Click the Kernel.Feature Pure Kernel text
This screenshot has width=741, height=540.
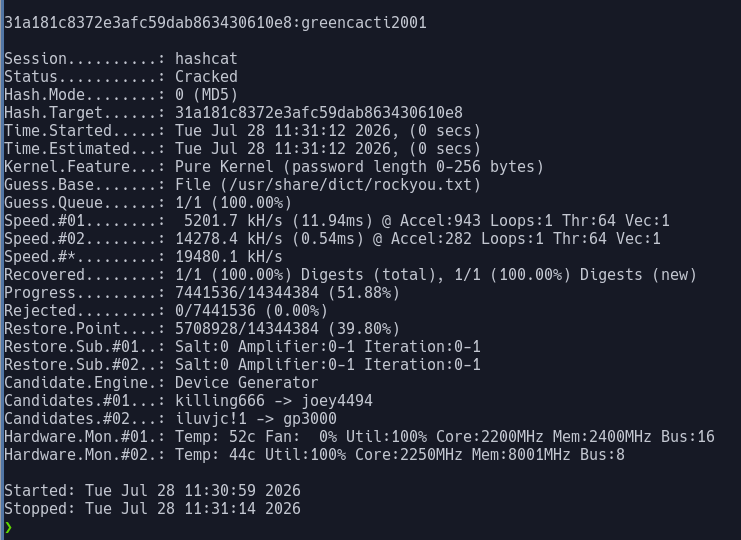click(224, 166)
